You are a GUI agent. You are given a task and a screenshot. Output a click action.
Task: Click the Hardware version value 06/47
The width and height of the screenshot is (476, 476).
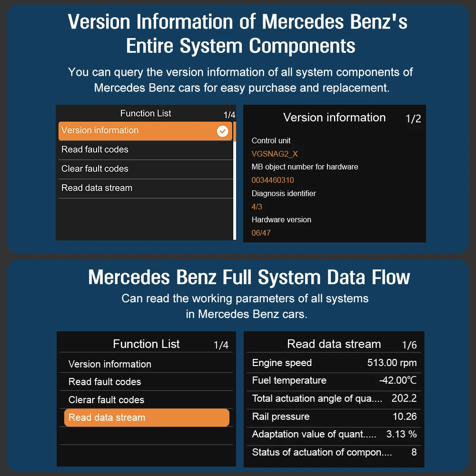pyautogui.click(x=261, y=233)
